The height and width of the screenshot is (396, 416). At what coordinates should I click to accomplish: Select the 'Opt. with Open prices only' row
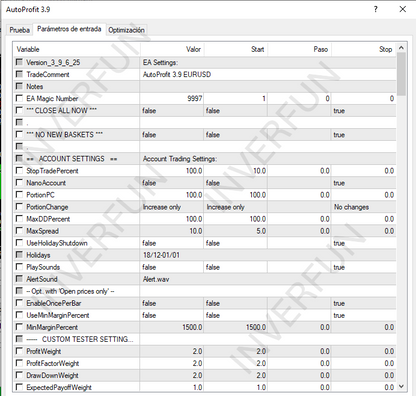(x=205, y=291)
